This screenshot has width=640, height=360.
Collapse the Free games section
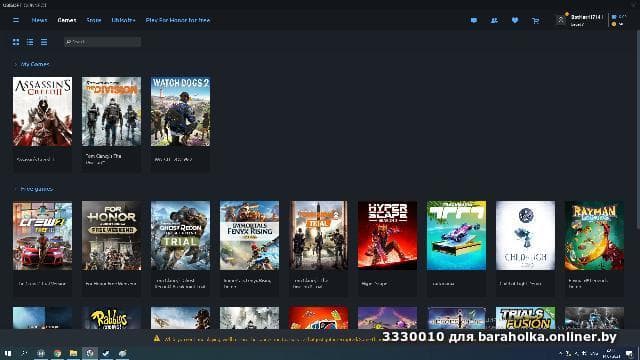(x=16, y=189)
